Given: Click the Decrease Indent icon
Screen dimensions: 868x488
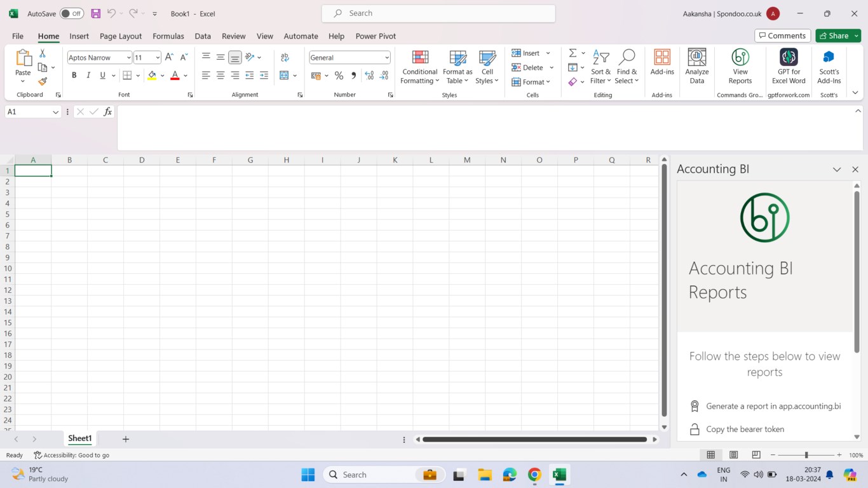Looking at the screenshot, I should pos(250,76).
